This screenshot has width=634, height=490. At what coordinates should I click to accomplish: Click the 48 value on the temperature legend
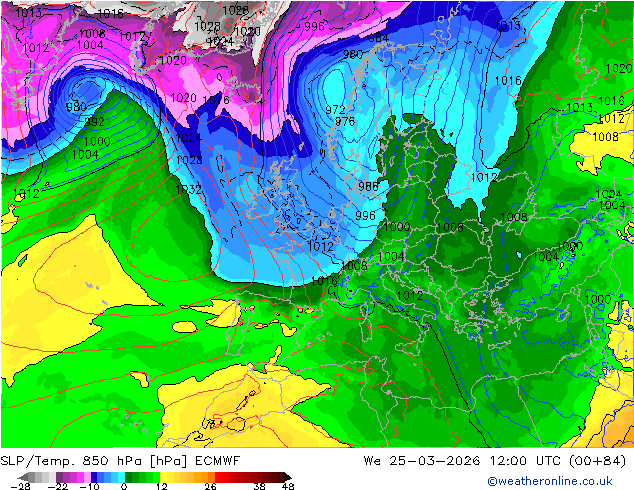click(x=288, y=486)
